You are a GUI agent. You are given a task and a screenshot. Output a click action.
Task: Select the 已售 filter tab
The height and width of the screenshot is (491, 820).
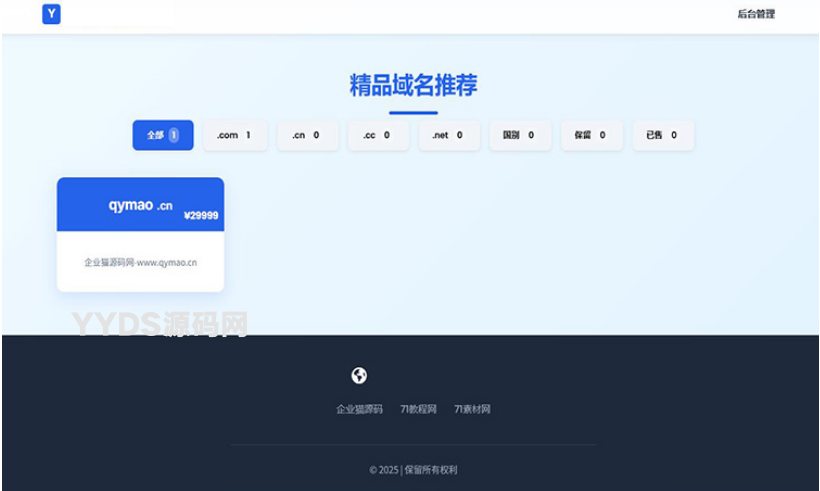[663, 135]
